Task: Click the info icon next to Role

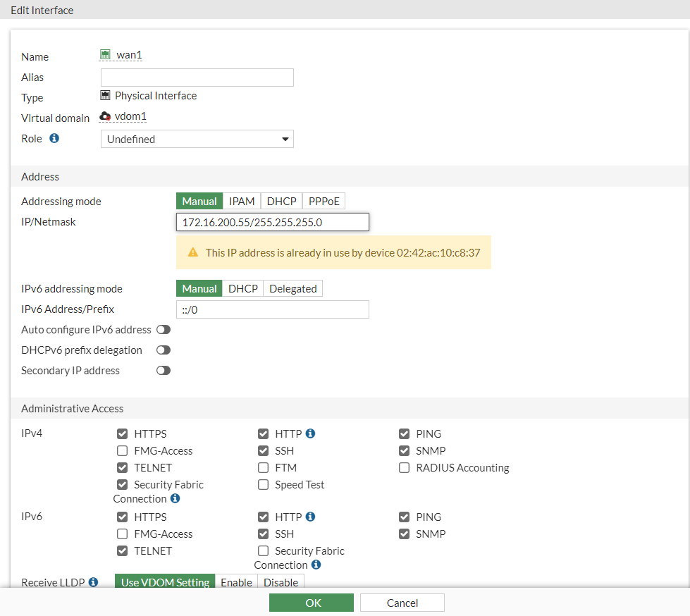Action: click(53, 139)
